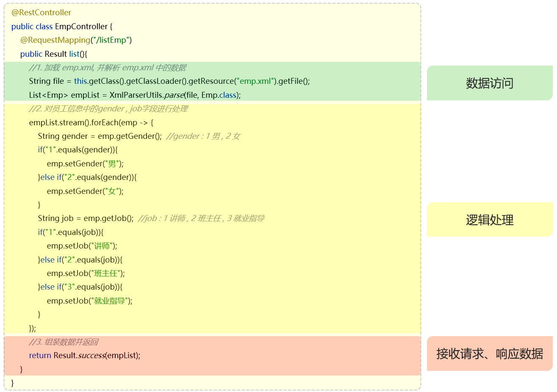The width and height of the screenshot is (557, 392).
Task: Click the comment about loading emp.xml
Action: pos(107,68)
